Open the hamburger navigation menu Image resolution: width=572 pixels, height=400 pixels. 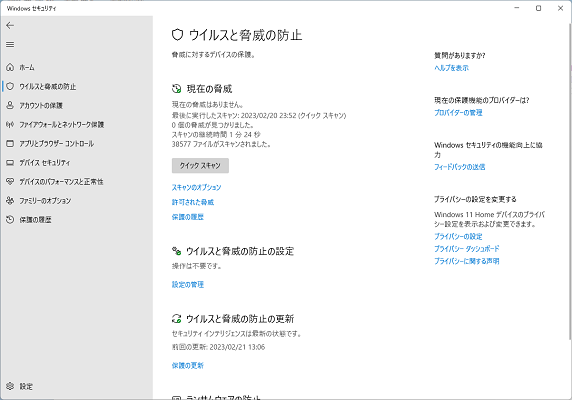coord(10,44)
